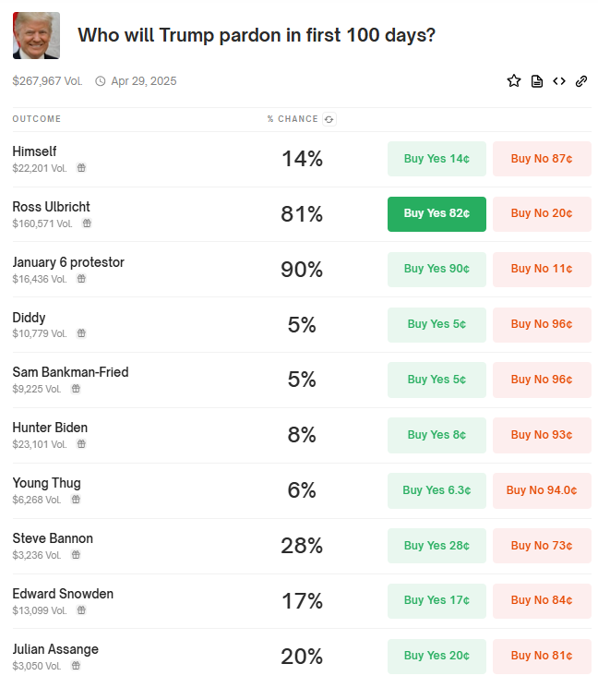598x700 pixels.
Task: Open the Sam Bankman-Fried outcome row
Action: point(302,380)
